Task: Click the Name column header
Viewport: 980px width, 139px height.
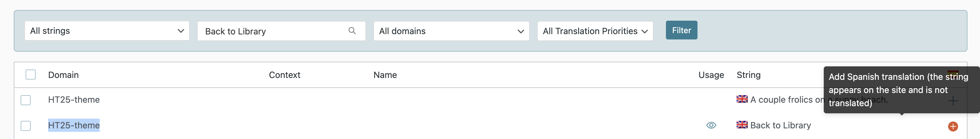Action: point(385,75)
